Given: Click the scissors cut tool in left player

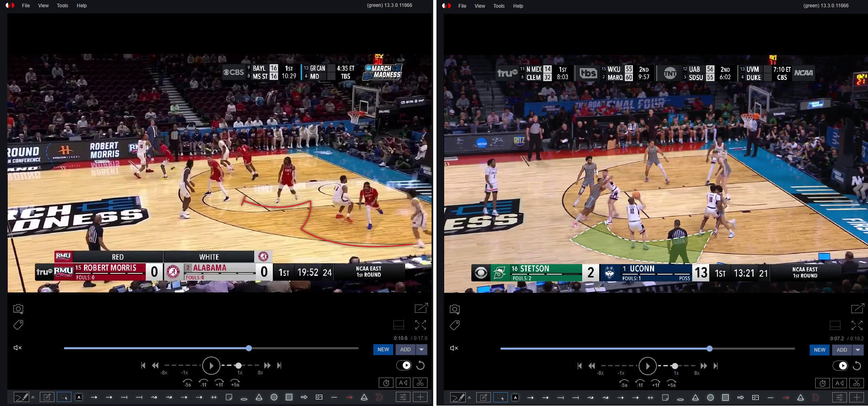Looking at the screenshot, I should tap(420, 382).
